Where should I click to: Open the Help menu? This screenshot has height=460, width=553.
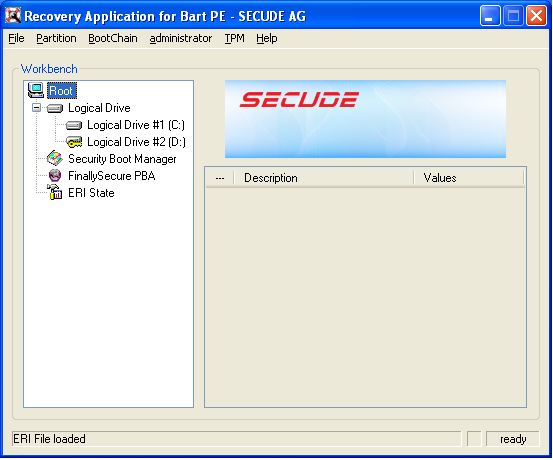pos(267,38)
